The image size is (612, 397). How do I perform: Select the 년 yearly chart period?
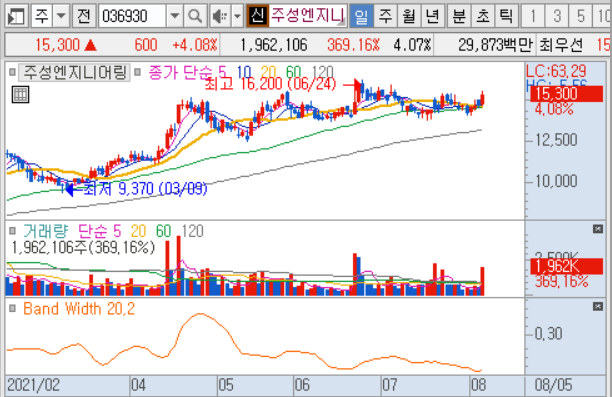433,16
